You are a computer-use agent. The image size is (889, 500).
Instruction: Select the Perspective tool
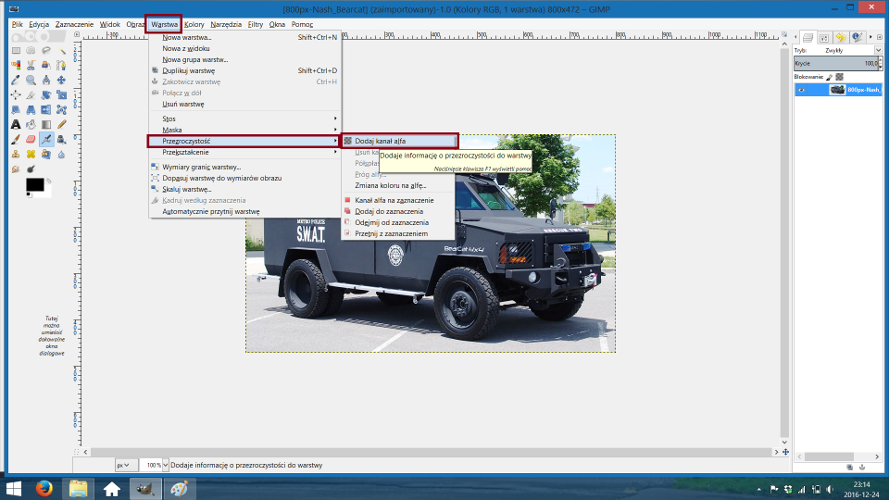pos(31,109)
